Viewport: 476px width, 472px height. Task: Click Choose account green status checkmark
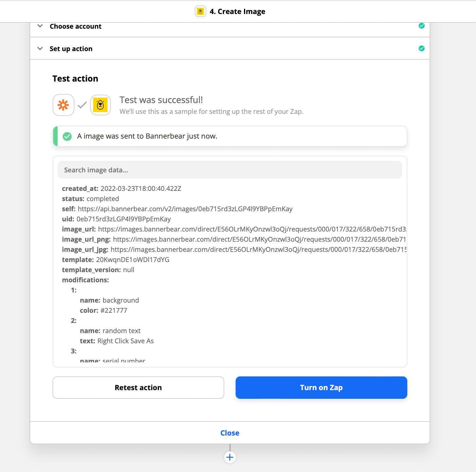click(x=422, y=26)
